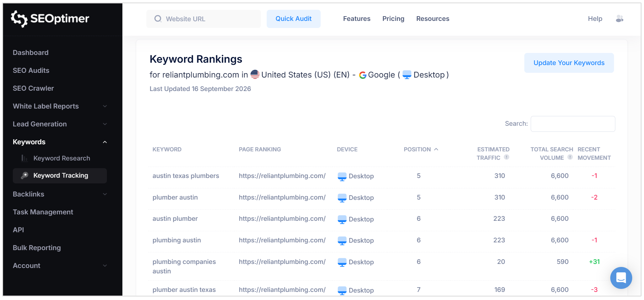The width and height of the screenshot is (644, 300).
Task: Click the Keyword Research bar chart icon
Action: [24, 158]
